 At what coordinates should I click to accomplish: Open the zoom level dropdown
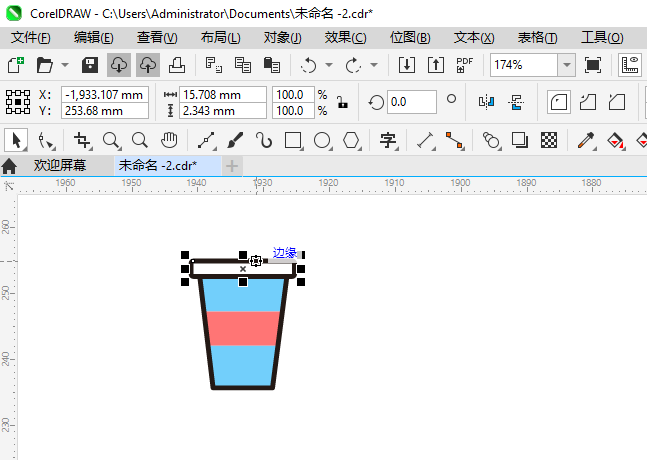[x=567, y=65]
